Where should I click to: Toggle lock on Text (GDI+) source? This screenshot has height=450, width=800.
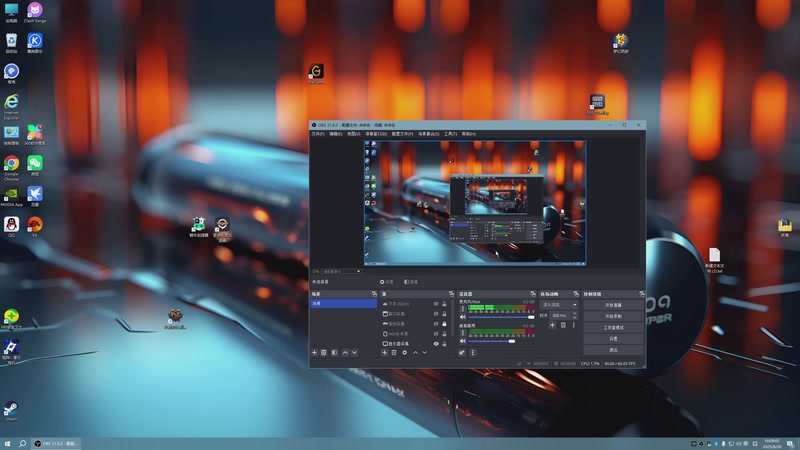point(444,304)
